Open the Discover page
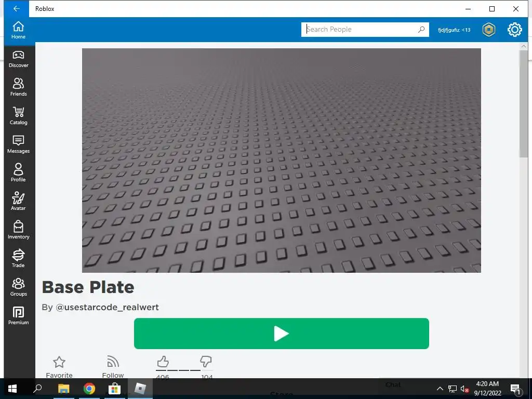Viewport: 532px width, 399px height. pyautogui.click(x=18, y=59)
